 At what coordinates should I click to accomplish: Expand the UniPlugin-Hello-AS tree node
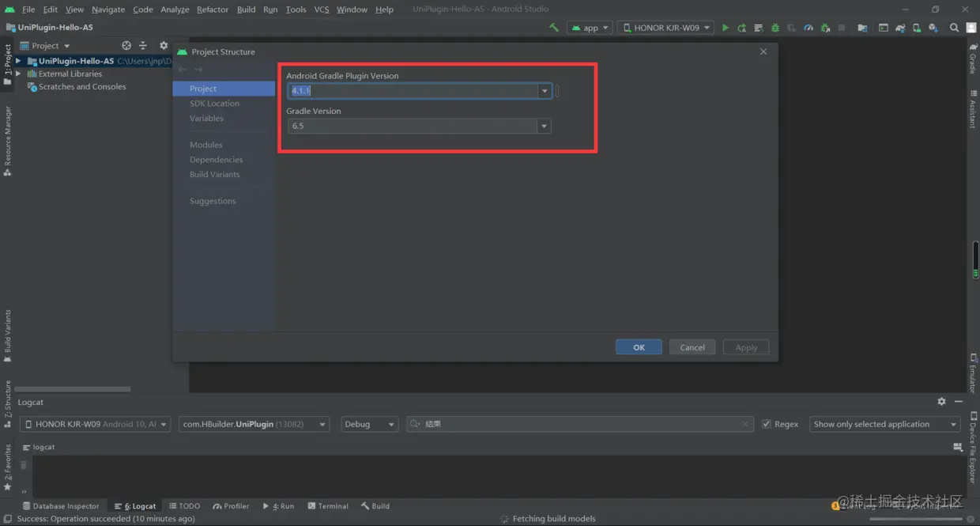[18, 61]
